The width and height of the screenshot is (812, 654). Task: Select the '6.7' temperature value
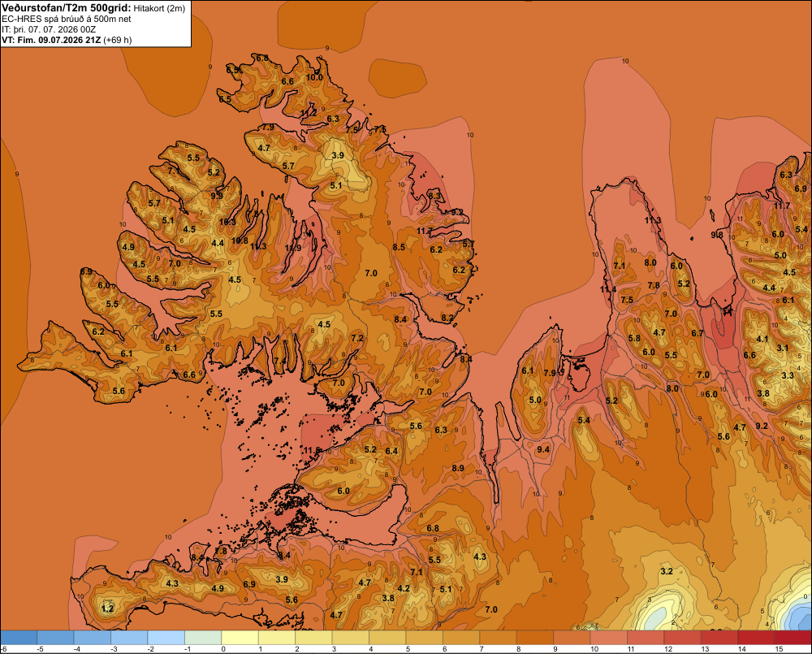(697, 333)
